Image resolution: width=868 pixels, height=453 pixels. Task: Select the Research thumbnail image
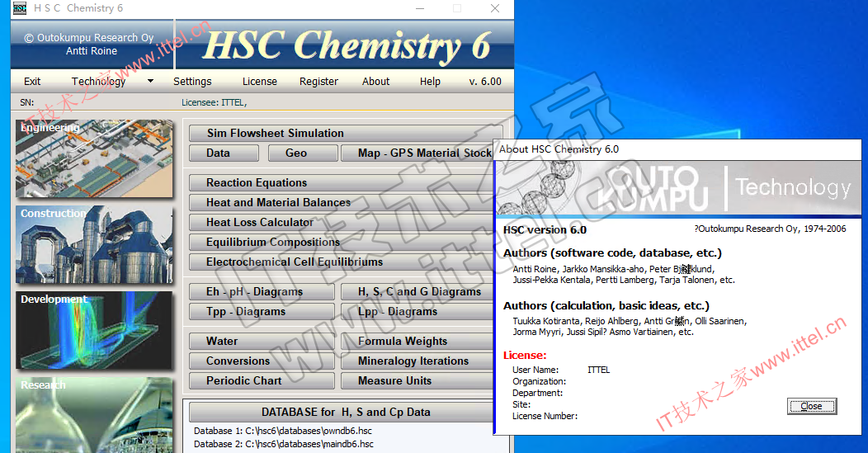[94, 415]
